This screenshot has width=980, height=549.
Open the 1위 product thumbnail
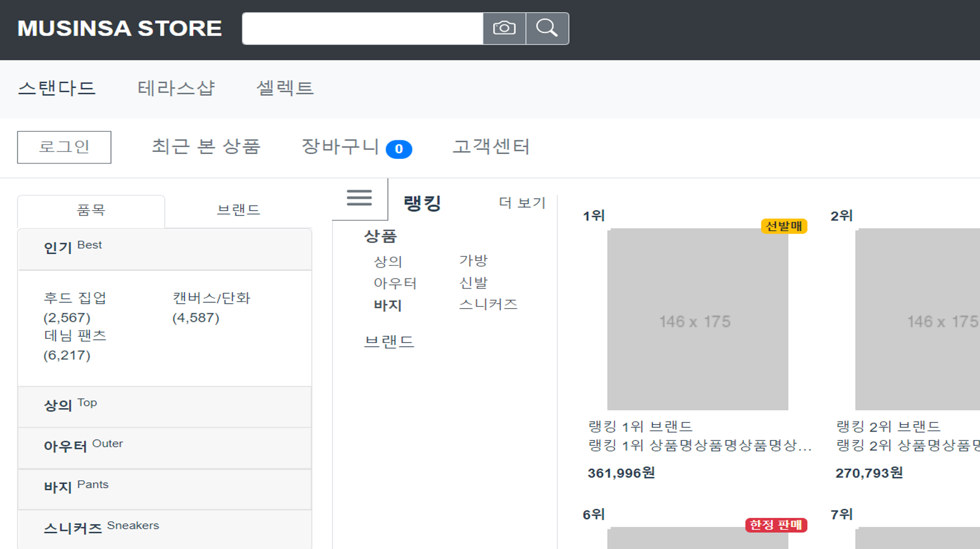coord(697,319)
